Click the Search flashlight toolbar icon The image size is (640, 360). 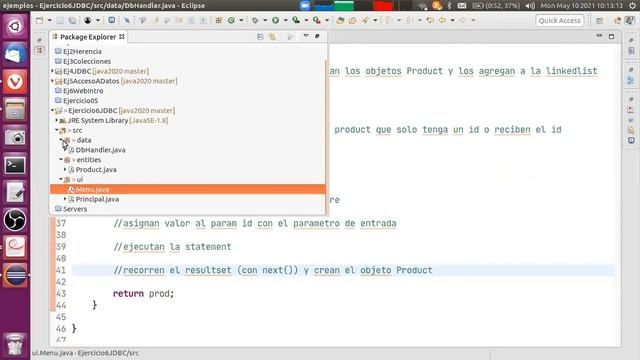[x=365, y=20]
